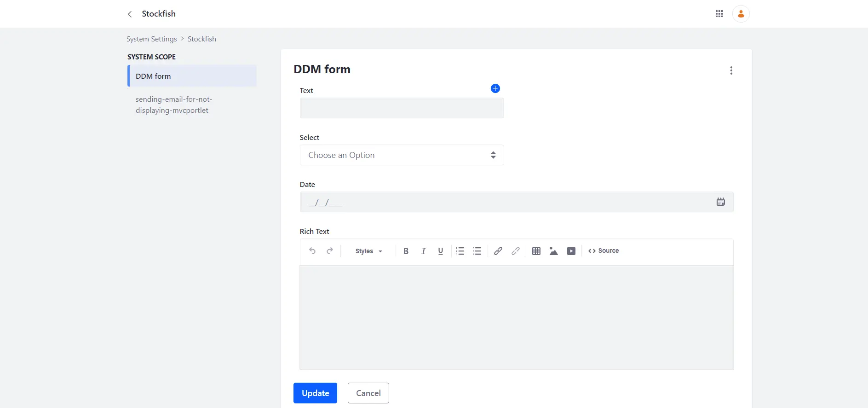Click the Rich Text field label
868x408 pixels.
point(315,232)
